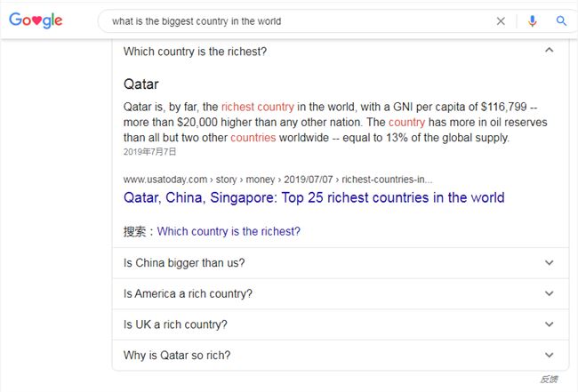Click the usatoday.com breadcrumb URL
The width and height of the screenshot is (578, 392).
pos(278,180)
